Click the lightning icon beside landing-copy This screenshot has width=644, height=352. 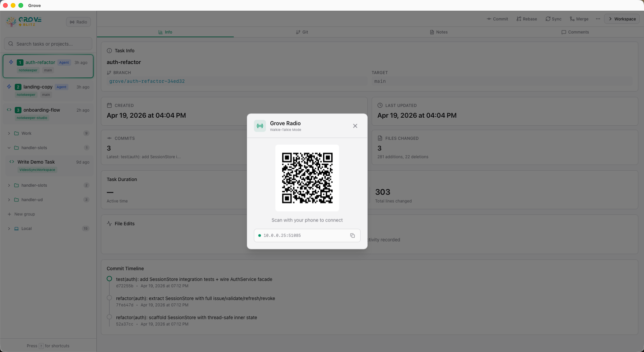pos(9,87)
